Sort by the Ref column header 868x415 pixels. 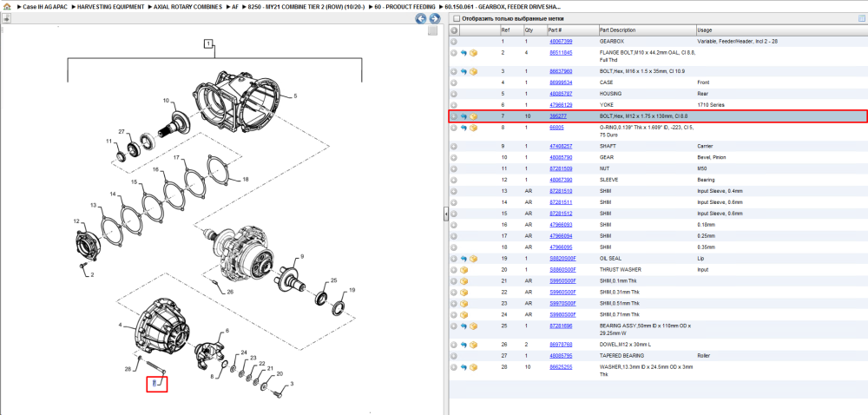(x=511, y=30)
